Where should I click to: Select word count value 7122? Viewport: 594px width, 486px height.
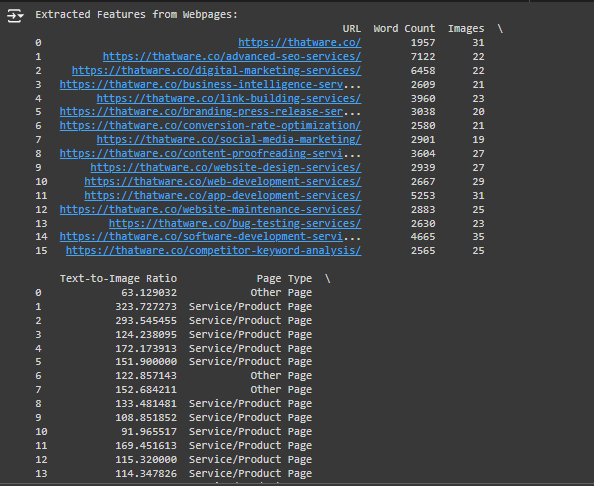click(x=423, y=57)
